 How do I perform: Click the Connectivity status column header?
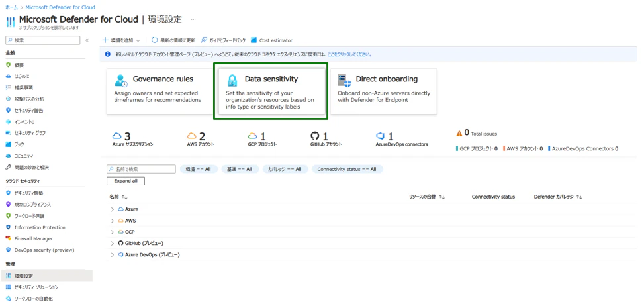tap(493, 197)
